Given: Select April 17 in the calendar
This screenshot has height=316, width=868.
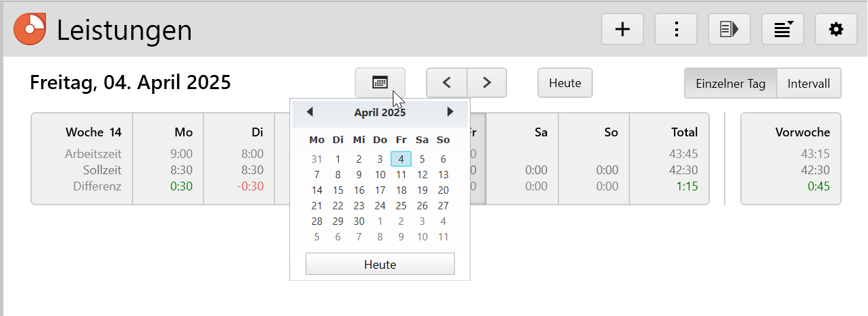Looking at the screenshot, I should pos(380,190).
